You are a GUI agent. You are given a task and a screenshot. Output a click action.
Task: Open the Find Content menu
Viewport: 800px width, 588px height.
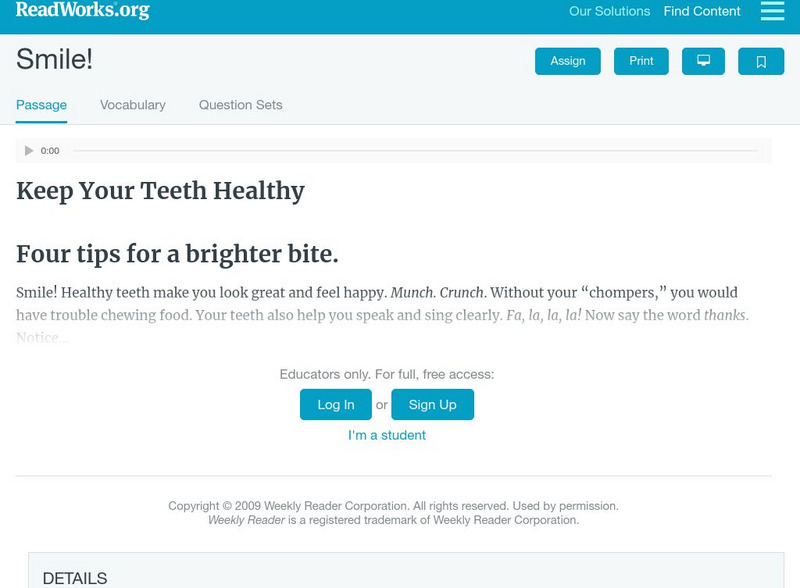(702, 12)
